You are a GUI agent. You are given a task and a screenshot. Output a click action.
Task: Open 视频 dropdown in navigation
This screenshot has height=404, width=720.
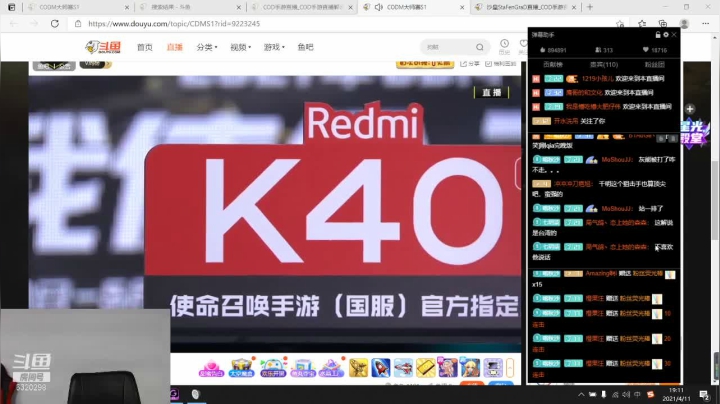241,47
